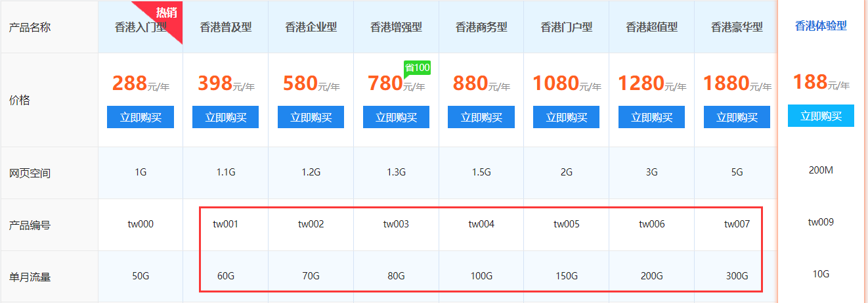Screen dimensions: 868x303
Task: Click the green 省100 discount badge
Action: (x=417, y=68)
